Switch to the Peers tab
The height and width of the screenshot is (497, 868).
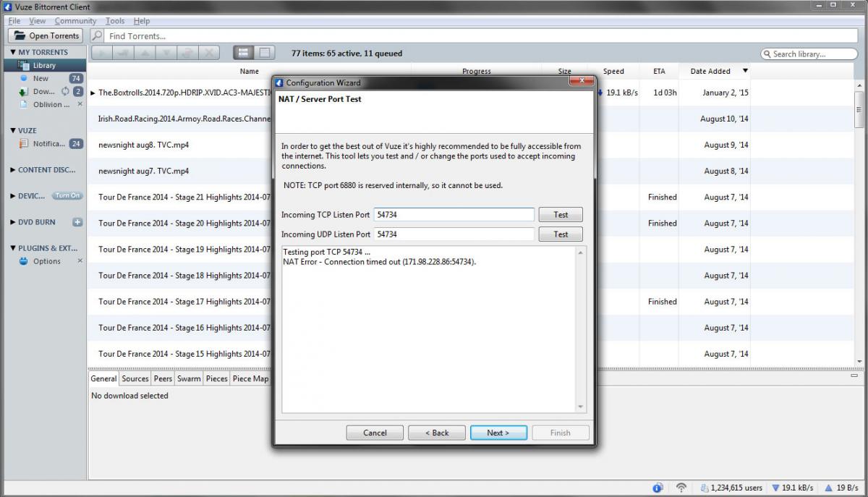pyautogui.click(x=163, y=378)
